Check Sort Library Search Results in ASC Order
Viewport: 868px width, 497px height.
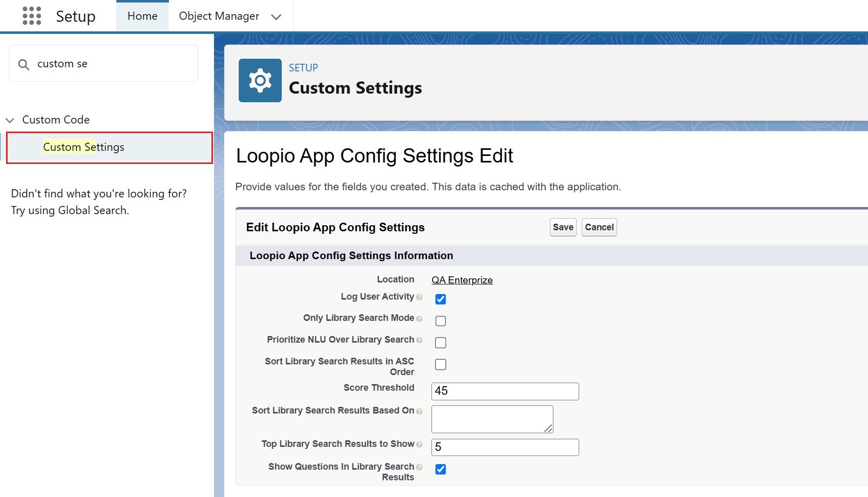tap(441, 364)
